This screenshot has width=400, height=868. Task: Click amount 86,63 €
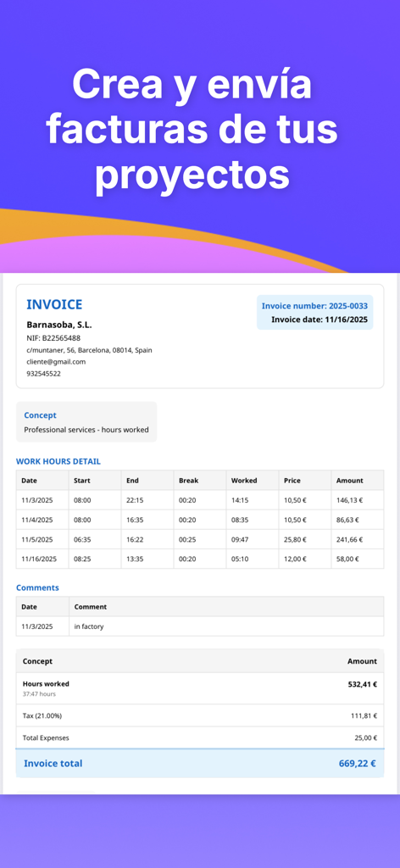click(347, 520)
